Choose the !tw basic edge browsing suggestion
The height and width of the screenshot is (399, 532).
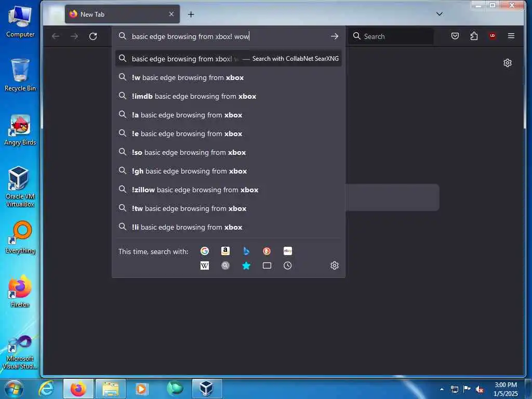229,208
